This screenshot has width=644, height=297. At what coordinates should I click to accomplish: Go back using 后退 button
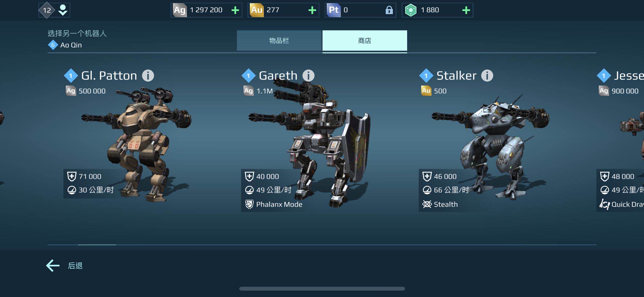75,266
